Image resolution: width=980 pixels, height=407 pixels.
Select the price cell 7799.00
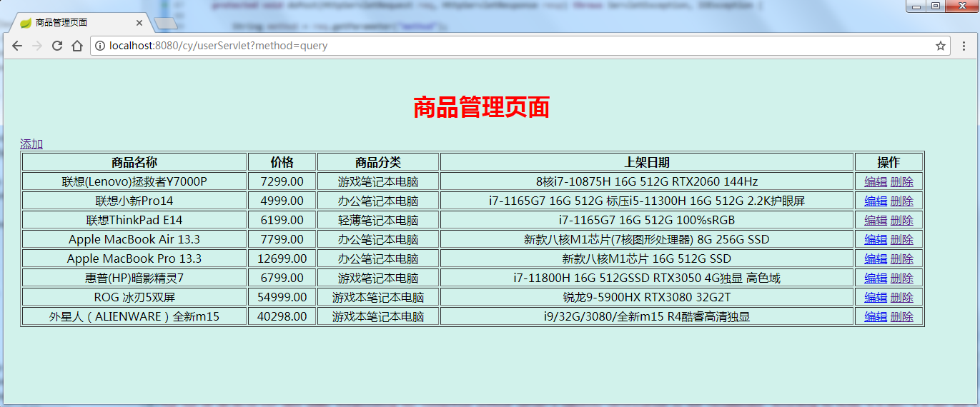pos(282,239)
